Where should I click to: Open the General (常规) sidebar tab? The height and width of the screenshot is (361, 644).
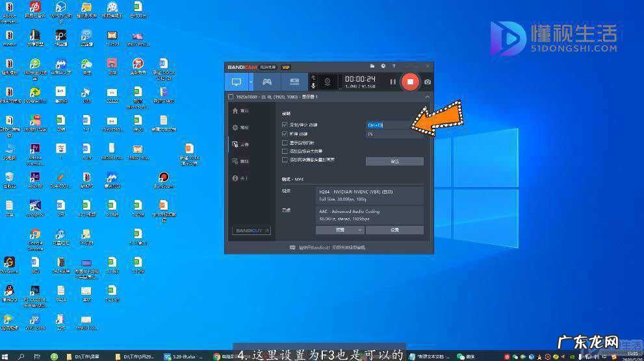click(x=240, y=127)
